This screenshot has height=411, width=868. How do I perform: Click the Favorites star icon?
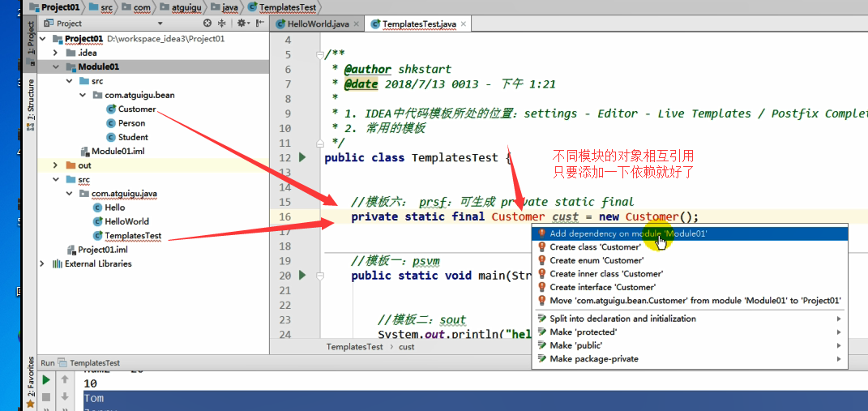[31, 404]
